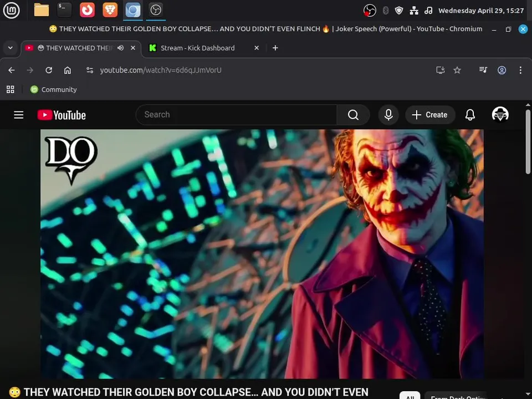The image size is (532, 399).
Task: Open the YouTube hamburger guide menu
Action: tap(19, 115)
